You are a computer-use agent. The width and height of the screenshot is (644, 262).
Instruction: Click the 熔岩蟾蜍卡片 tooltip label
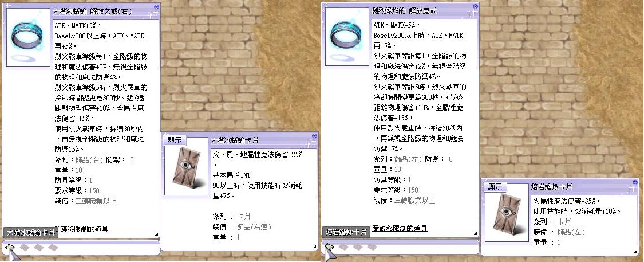pyautogui.click(x=345, y=232)
